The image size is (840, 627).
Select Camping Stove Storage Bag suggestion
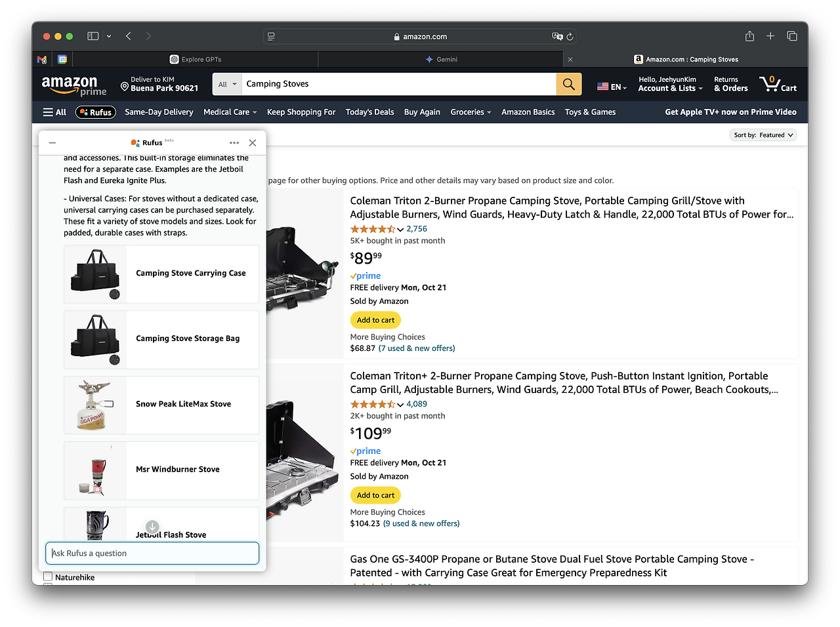tap(161, 340)
